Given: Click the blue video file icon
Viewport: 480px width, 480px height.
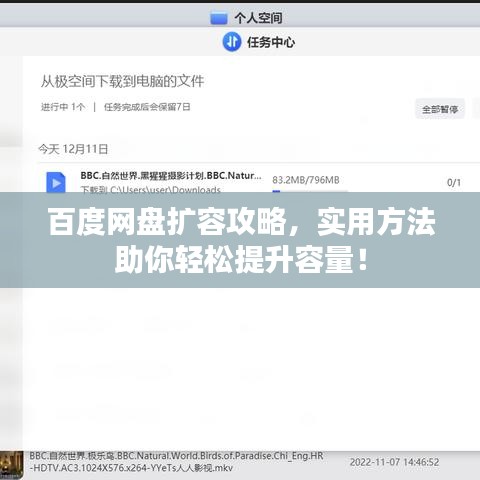Looking at the screenshot, I should tap(56, 182).
